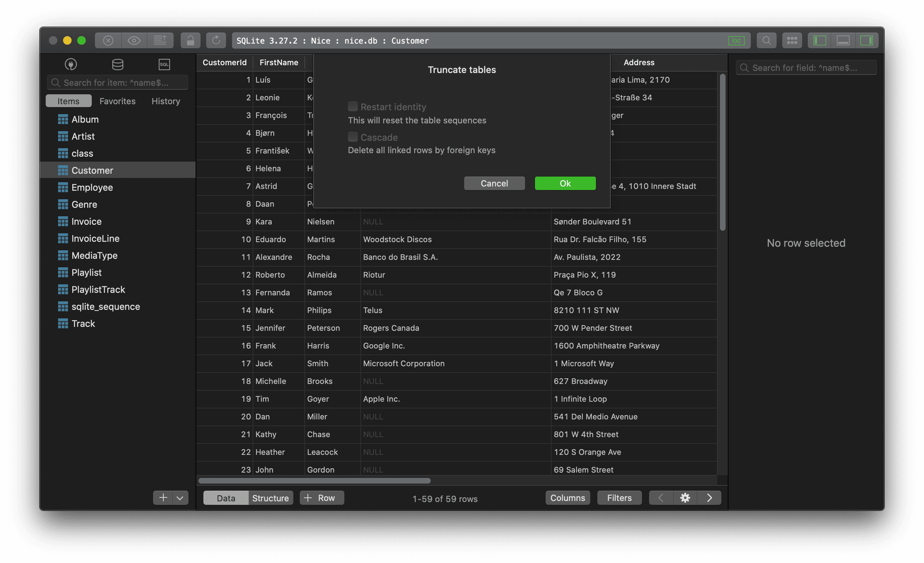Image resolution: width=924 pixels, height=563 pixels.
Task: Confirm truncate with Ok button
Action: [x=565, y=183]
